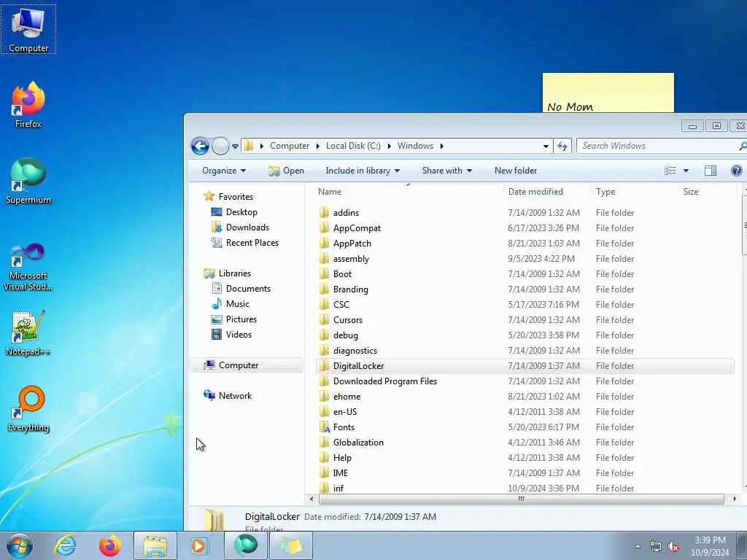Show hidden system tray icons
The width and height of the screenshot is (747, 560).
638,547
